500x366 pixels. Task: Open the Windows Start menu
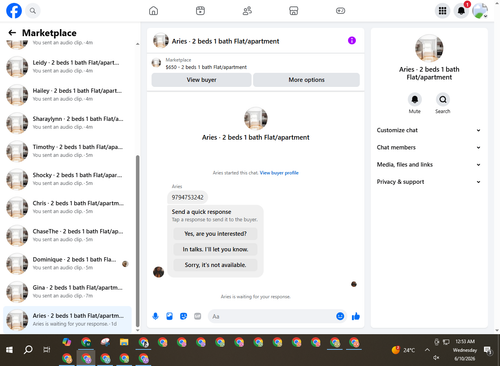tap(9, 350)
